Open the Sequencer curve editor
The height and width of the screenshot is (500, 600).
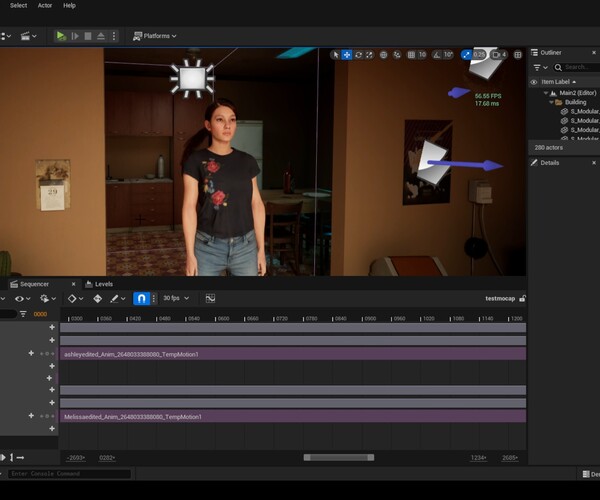(x=210, y=298)
